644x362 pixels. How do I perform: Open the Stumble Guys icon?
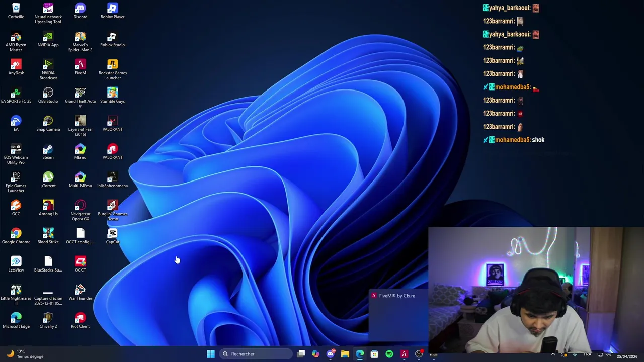click(x=112, y=96)
